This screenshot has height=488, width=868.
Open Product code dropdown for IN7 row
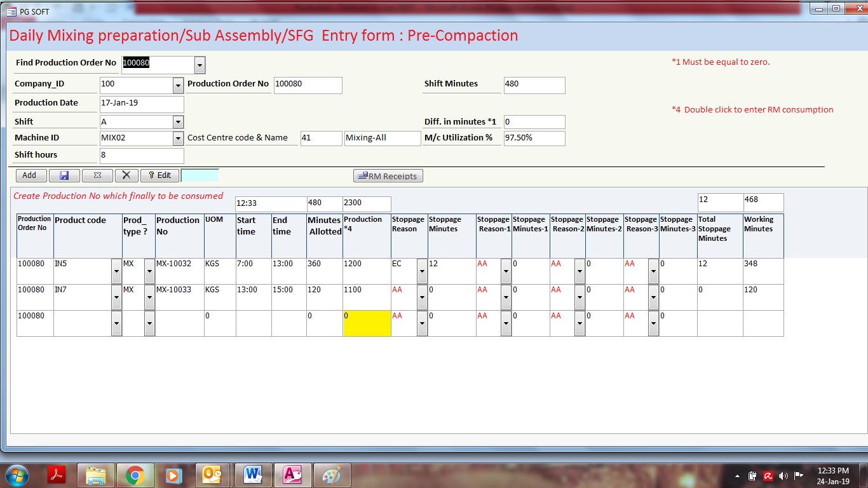116,297
